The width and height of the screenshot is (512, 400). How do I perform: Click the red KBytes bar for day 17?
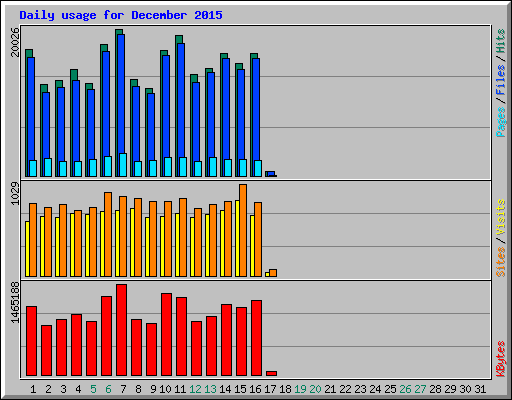(x=271, y=374)
